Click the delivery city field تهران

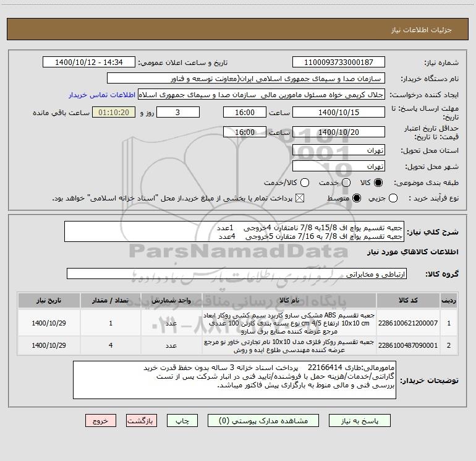coord(339,166)
